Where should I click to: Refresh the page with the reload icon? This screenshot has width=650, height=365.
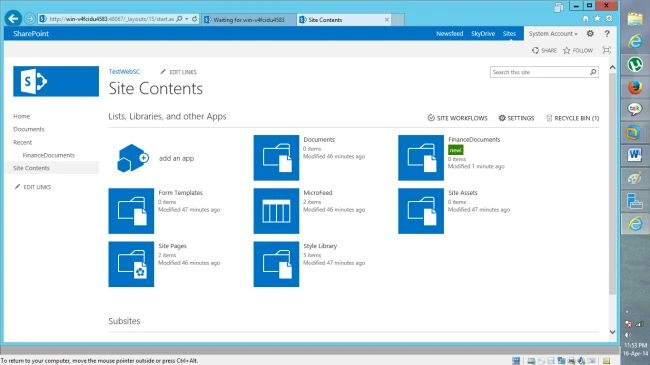click(x=194, y=19)
